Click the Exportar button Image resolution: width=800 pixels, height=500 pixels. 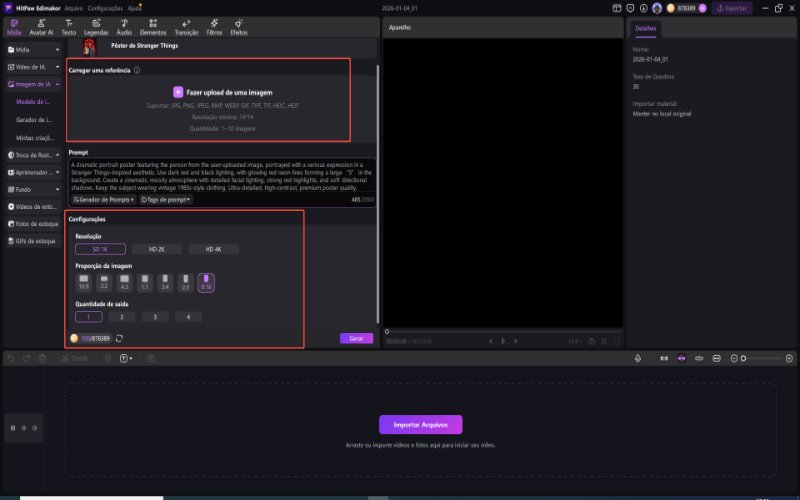[x=732, y=8]
